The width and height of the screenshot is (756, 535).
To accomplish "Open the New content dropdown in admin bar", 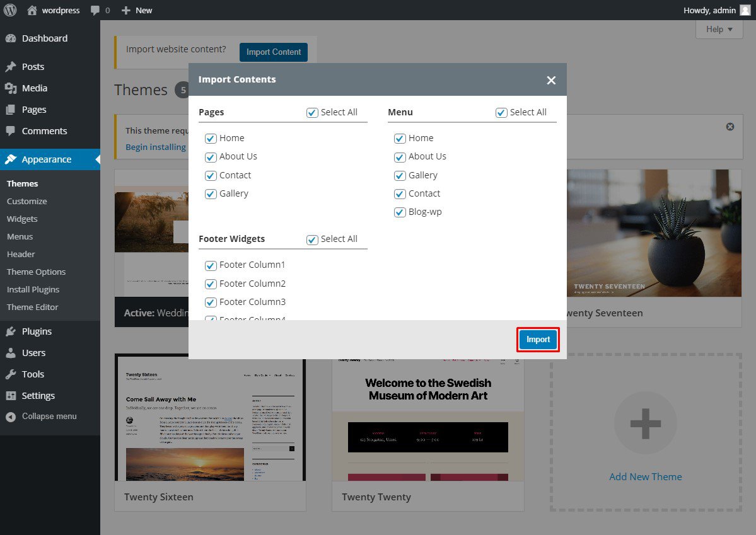I will click(137, 10).
